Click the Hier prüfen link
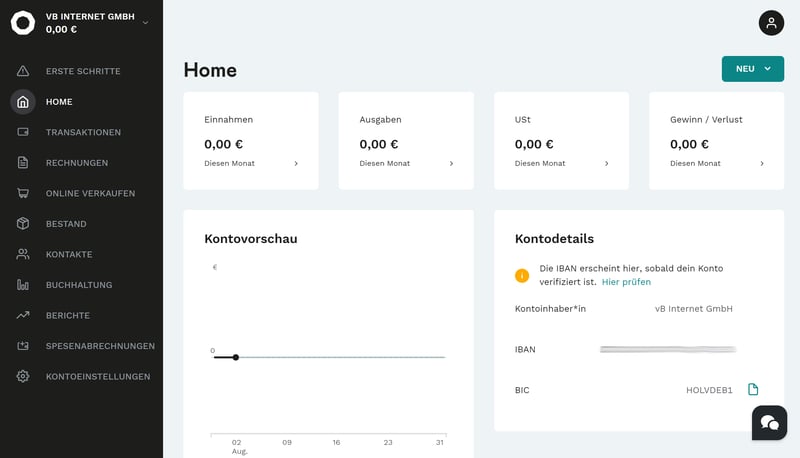Screen dimensions: 800x458 click(x=626, y=282)
